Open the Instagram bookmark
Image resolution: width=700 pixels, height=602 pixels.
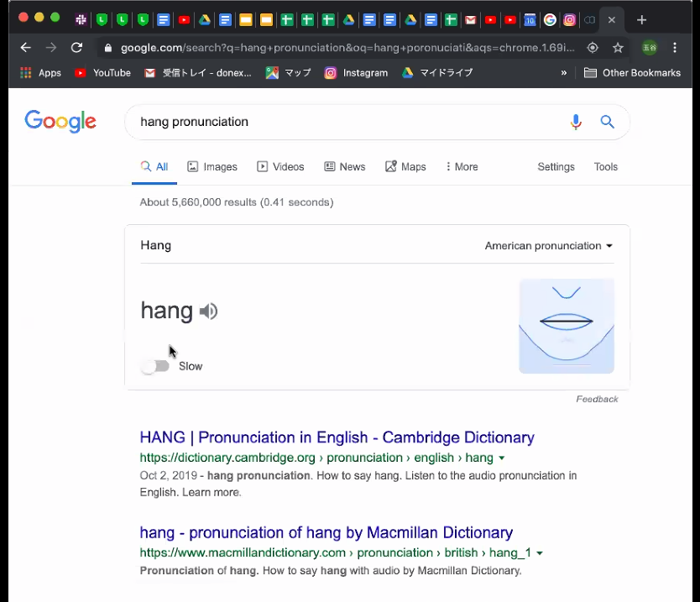coord(356,73)
